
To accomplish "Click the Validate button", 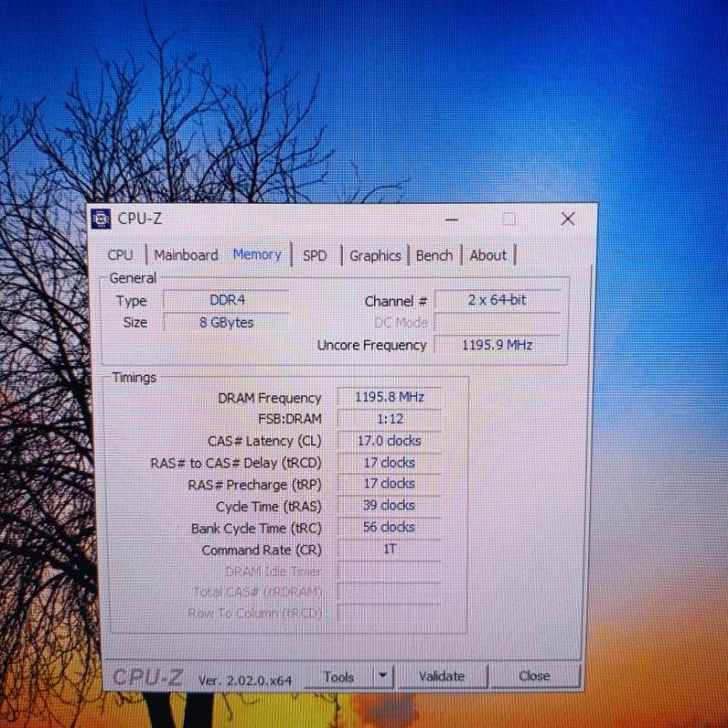I will click(441, 676).
